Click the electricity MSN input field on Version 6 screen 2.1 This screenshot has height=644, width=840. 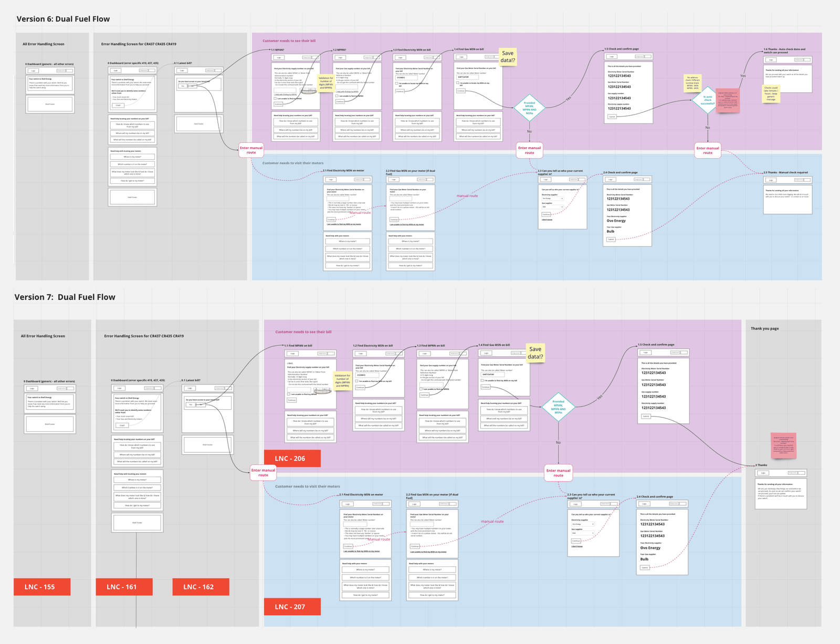coord(338,199)
